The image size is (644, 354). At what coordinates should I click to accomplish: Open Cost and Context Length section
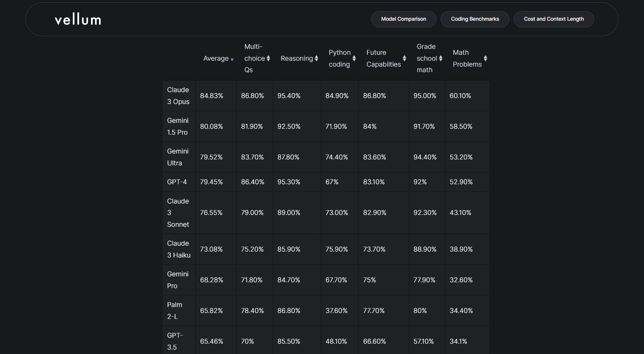point(554,19)
